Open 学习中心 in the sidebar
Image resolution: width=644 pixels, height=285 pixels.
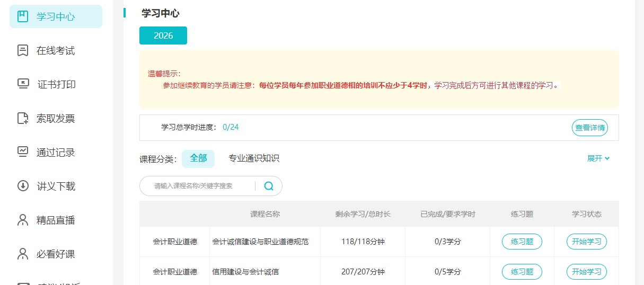click(56, 16)
